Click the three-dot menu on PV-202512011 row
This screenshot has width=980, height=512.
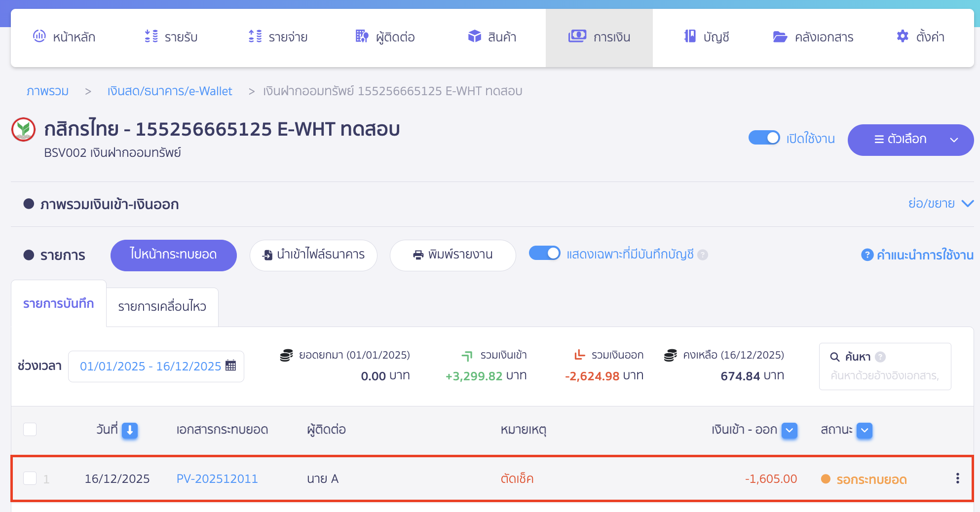point(957,478)
